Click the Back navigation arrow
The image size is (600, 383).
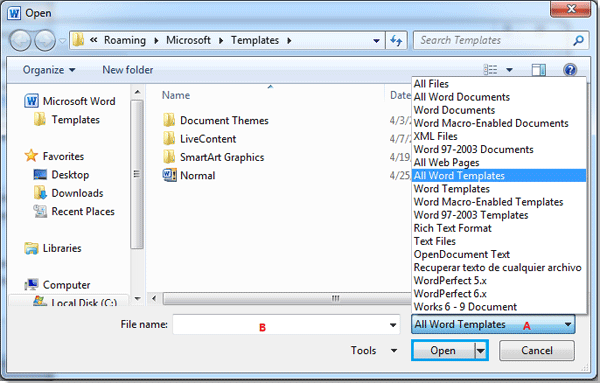20,41
